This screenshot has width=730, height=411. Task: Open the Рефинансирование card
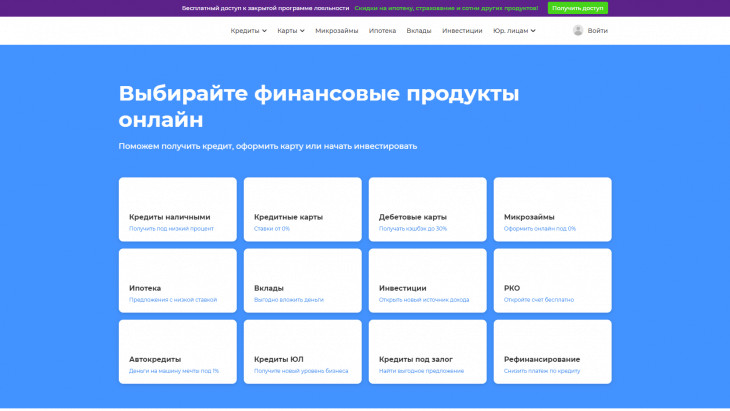point(553,351)
